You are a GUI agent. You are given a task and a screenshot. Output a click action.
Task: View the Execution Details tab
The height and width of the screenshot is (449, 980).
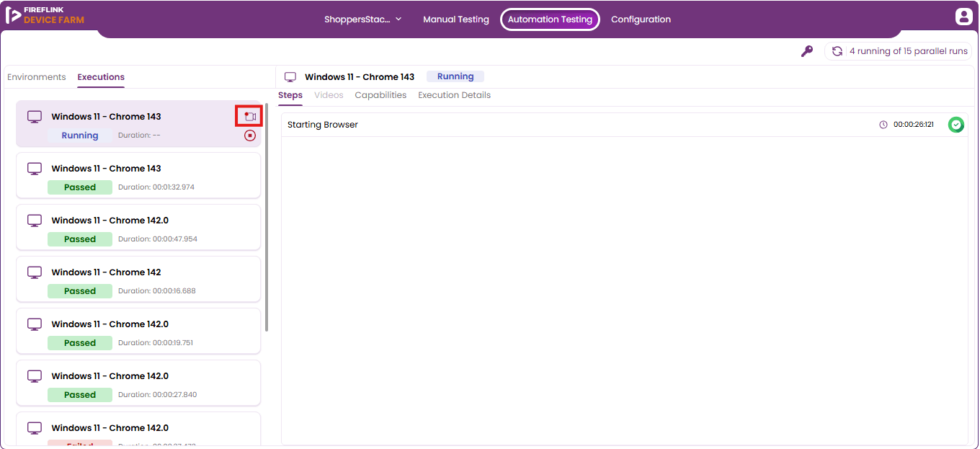coord(454,95)
